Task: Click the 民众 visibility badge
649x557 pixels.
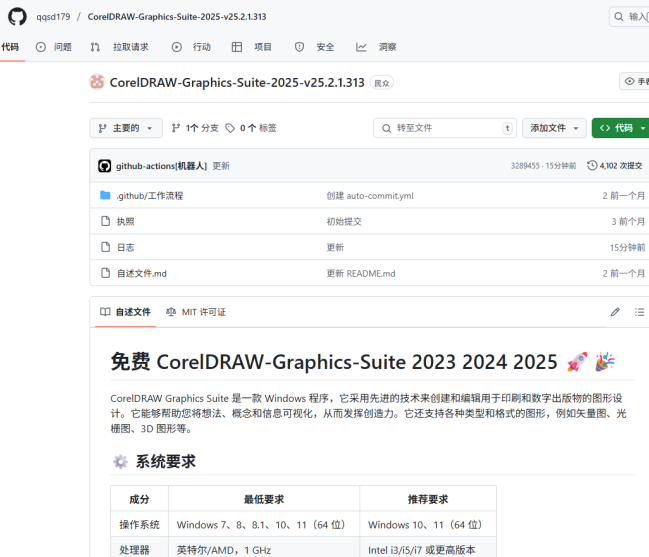Action: pyautogui.click(x=382, y=83)
